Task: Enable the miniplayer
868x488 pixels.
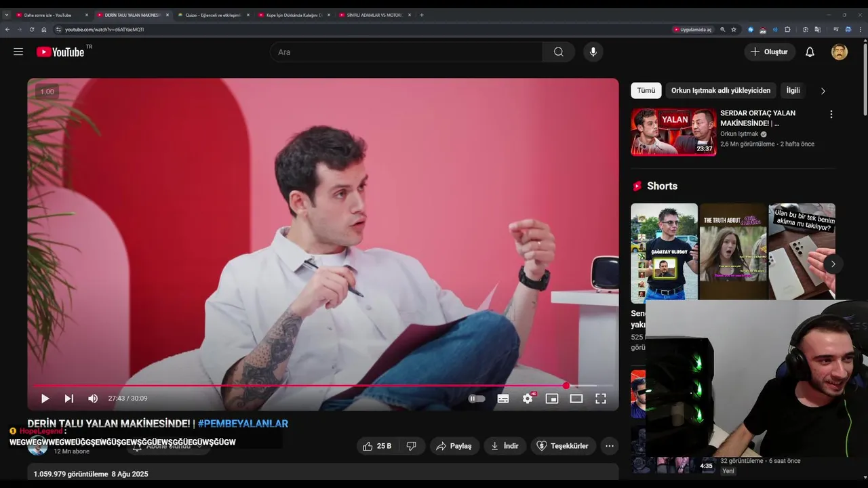Action: coord(552,399)
